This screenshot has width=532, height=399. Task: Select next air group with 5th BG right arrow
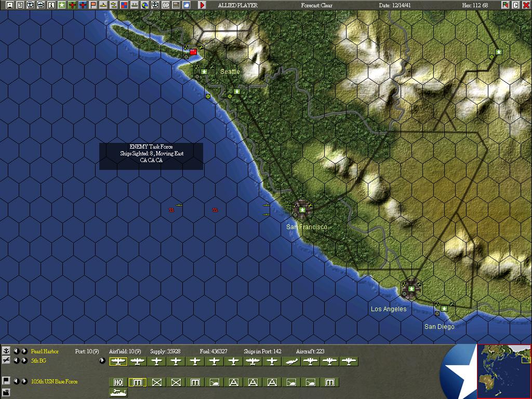(24, 361)
